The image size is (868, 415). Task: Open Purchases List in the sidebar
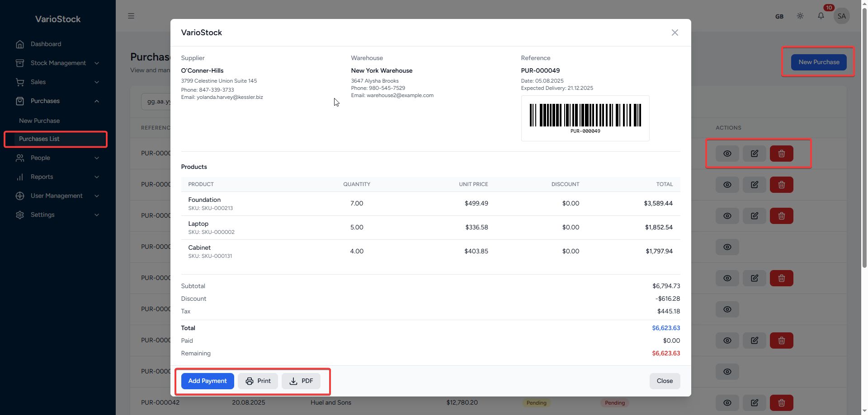[x=39, y=139]
